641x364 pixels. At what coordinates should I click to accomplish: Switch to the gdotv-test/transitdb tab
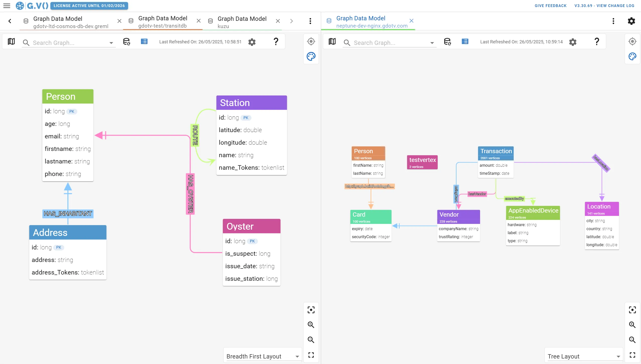[x=162, y=22]
